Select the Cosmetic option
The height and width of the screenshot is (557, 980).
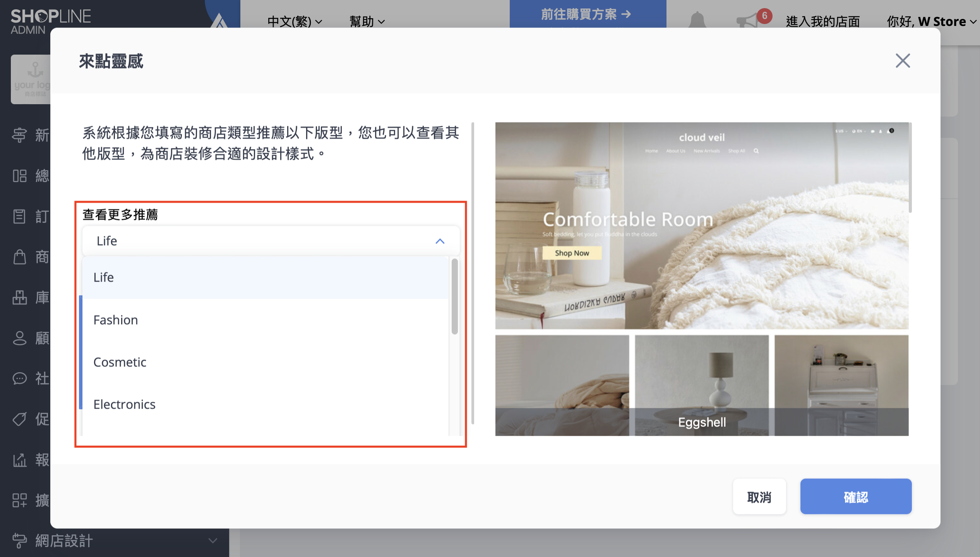pos(265,362)
